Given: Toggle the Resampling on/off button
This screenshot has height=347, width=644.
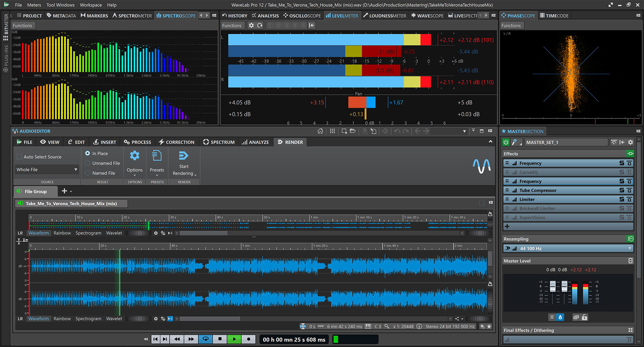Looking at the screenshot, I should [630, 239].
